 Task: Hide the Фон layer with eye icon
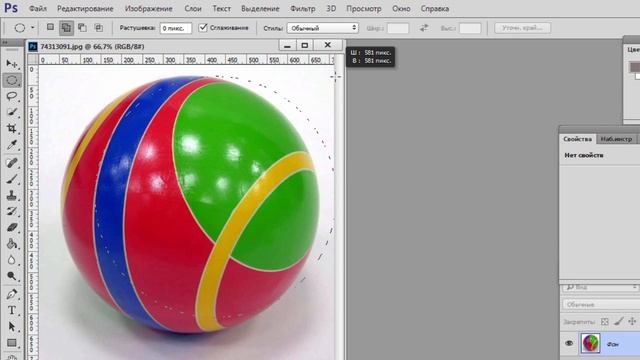coord(569,343)
